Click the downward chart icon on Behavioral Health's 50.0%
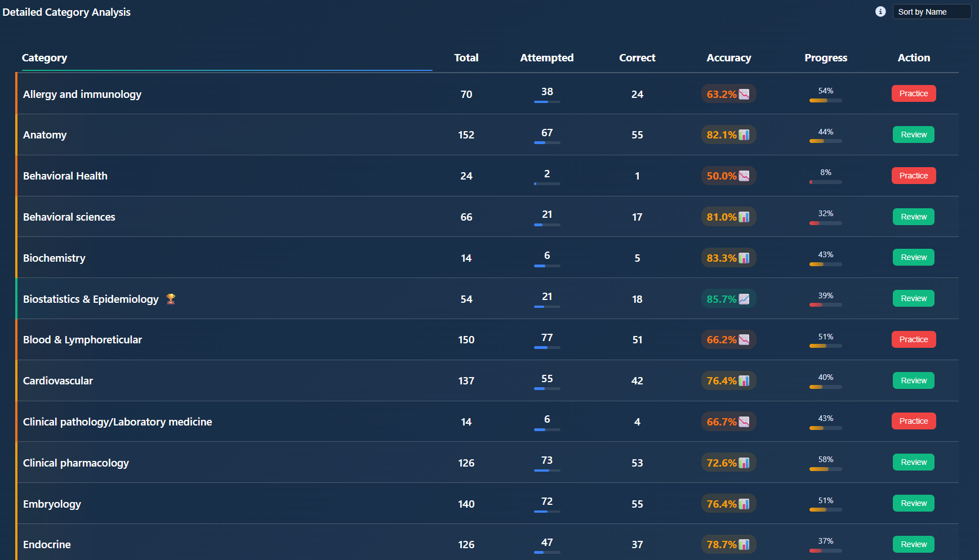Viewport: 979px width, 560px height. coord(744,176)
